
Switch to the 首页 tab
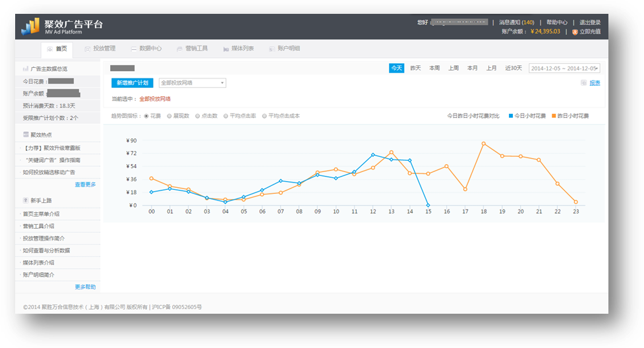pos(57,49)
